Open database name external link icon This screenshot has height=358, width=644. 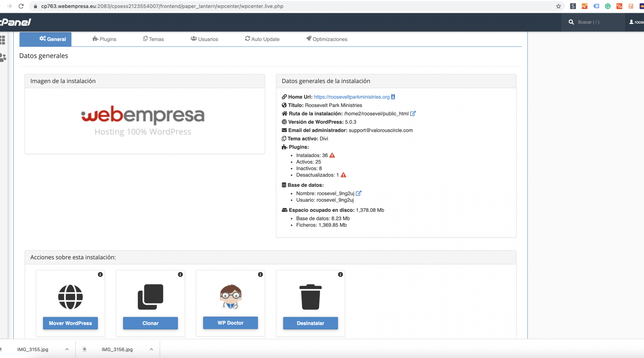click(359, 193)
